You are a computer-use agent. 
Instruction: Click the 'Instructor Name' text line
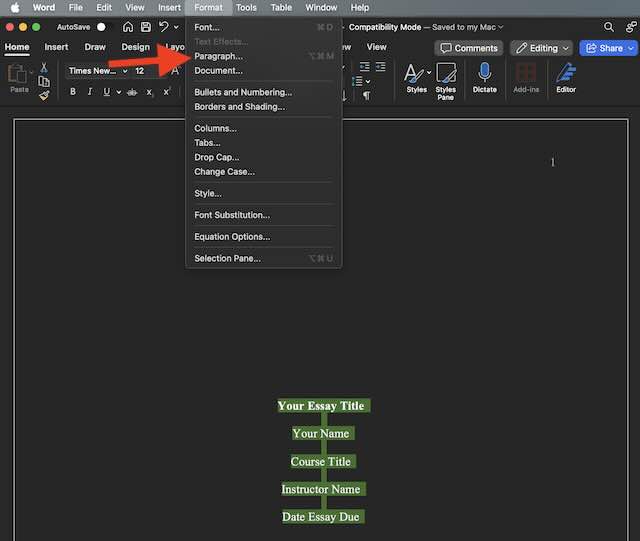pos(321,489)
